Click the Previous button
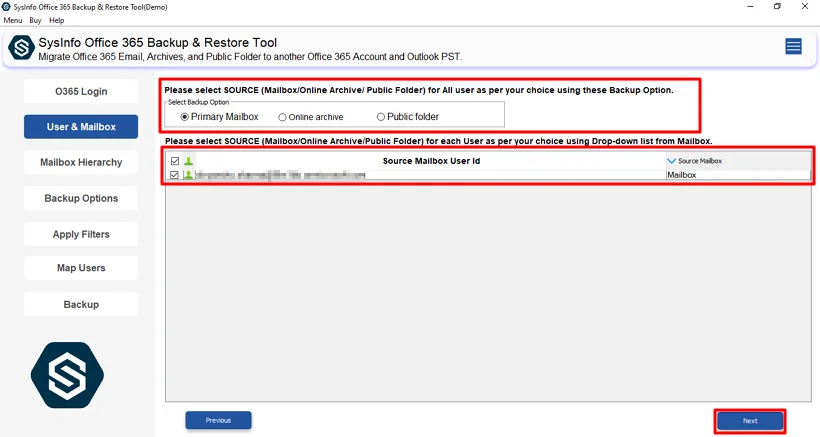This screenshot has height=437, width=820. [x=218, y=420]
